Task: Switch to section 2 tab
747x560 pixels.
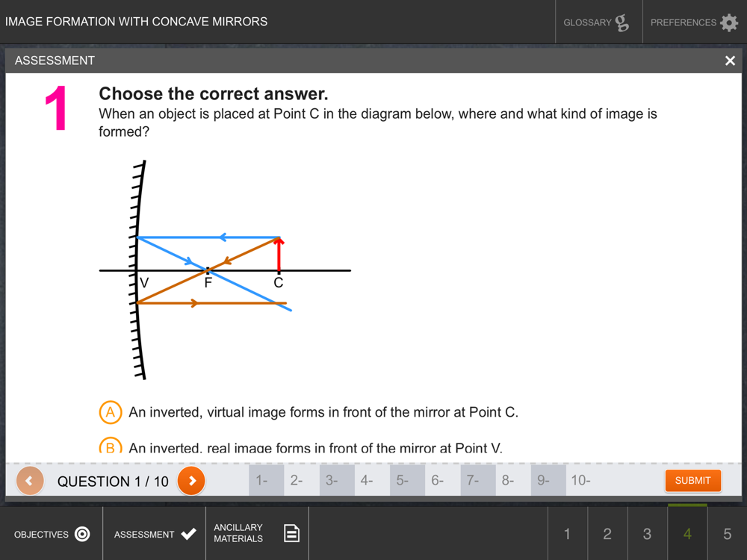Action: [x=607, y=533]
